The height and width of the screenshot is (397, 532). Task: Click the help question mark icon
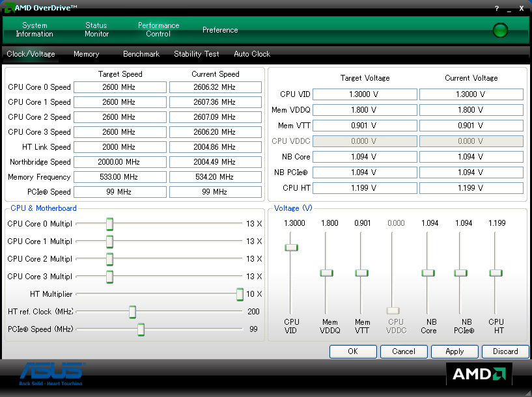(496, 8)
